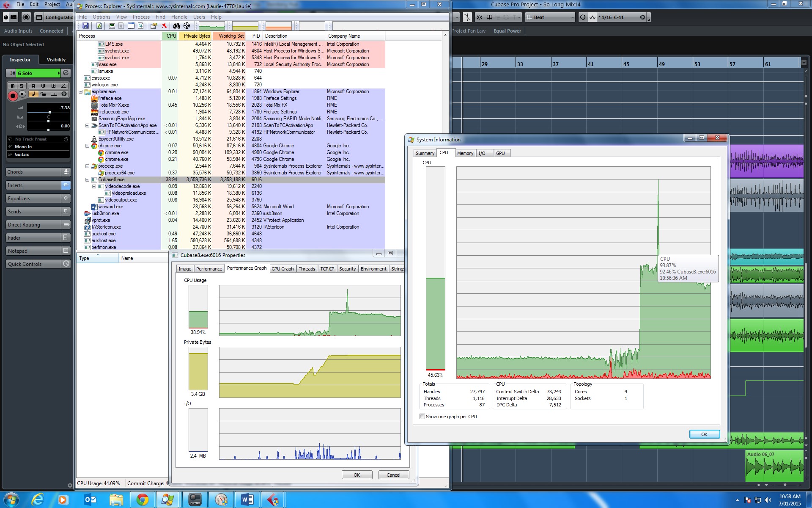
Task: Click Cancel in Cubase8.exe Properties dialog
Action: 393,475
